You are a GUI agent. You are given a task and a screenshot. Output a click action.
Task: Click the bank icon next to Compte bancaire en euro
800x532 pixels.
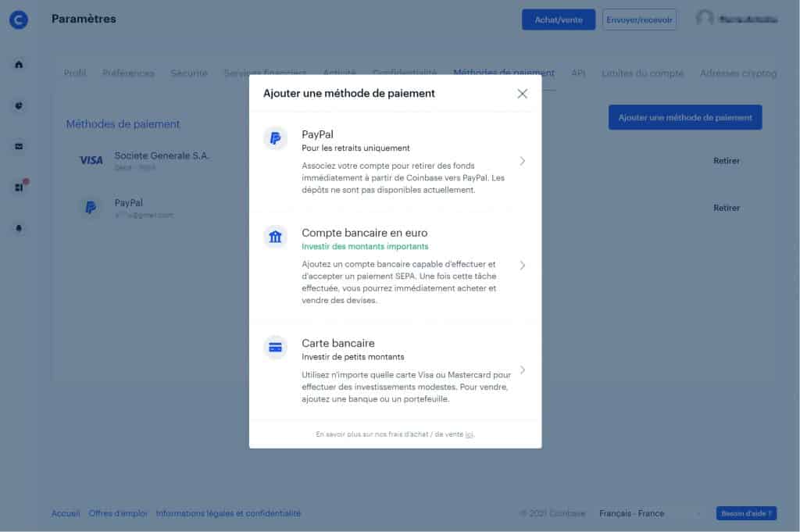click(275, 237)
